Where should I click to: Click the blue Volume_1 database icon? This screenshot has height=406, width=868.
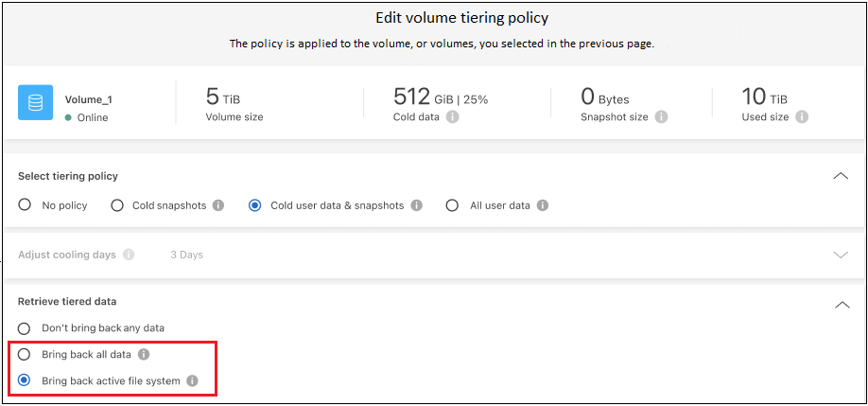(35, 102)
